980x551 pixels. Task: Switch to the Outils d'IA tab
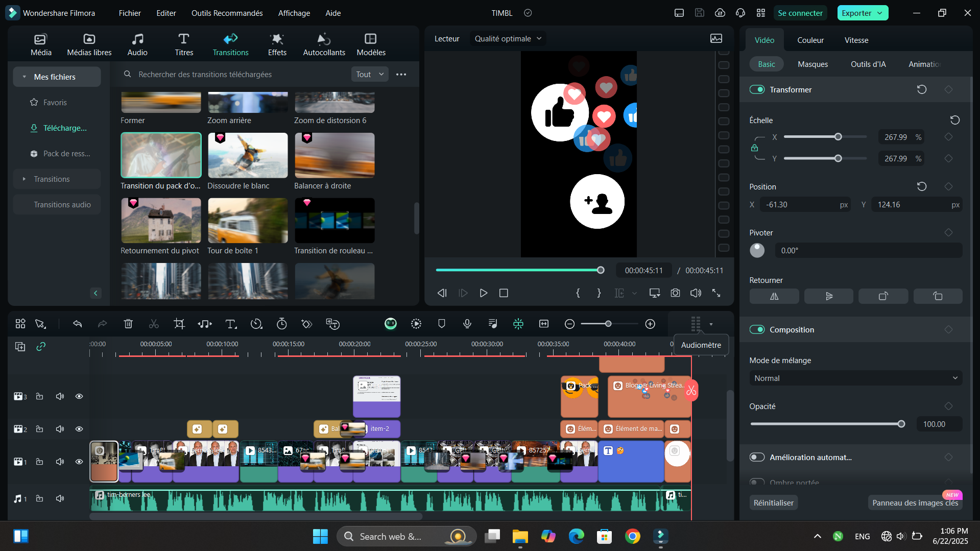click(868, 64)
